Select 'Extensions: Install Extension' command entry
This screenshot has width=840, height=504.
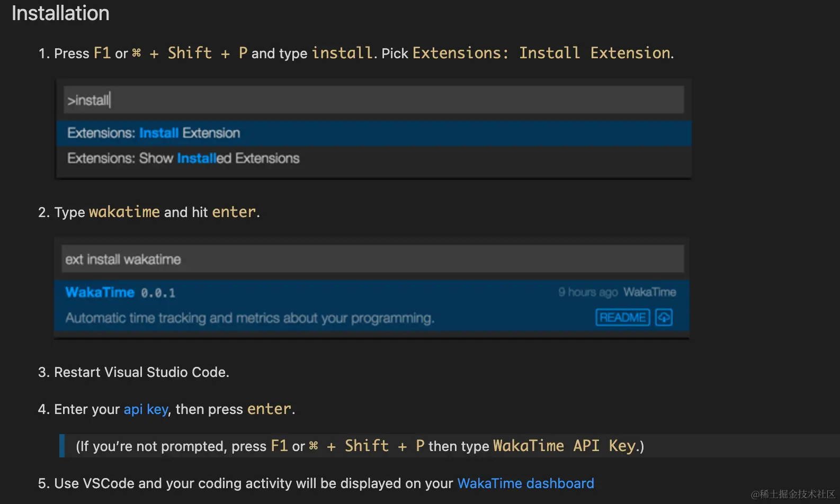pos(154,133)
